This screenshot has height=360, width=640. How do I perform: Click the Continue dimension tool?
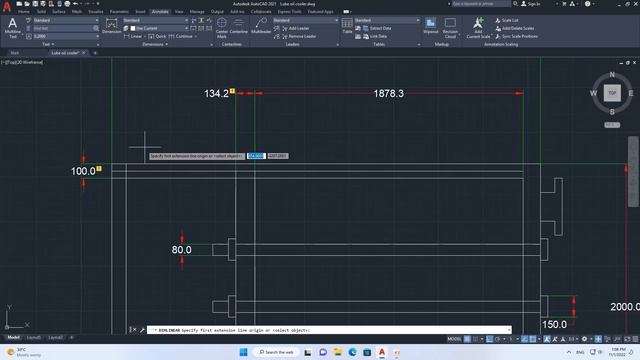pyautogui.click(x=181, y=36)
